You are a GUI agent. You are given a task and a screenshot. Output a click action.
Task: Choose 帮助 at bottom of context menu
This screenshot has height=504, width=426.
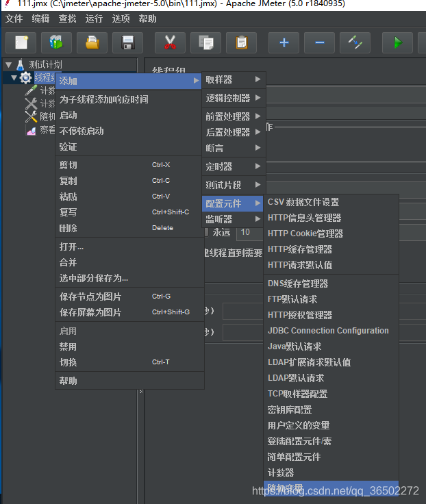click(x=129, y=381)
